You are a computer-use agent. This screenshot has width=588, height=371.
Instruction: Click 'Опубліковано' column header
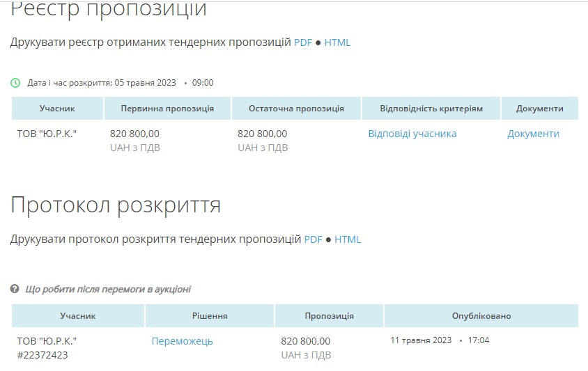tap(481, 315)
